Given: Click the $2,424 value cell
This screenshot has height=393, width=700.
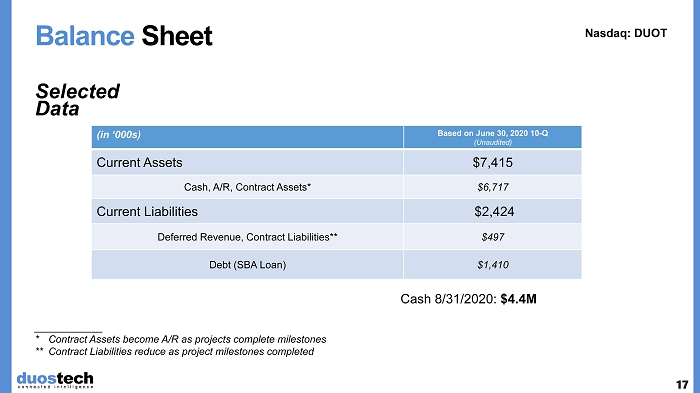Looking at the screenshot, I should click(492, 211).
